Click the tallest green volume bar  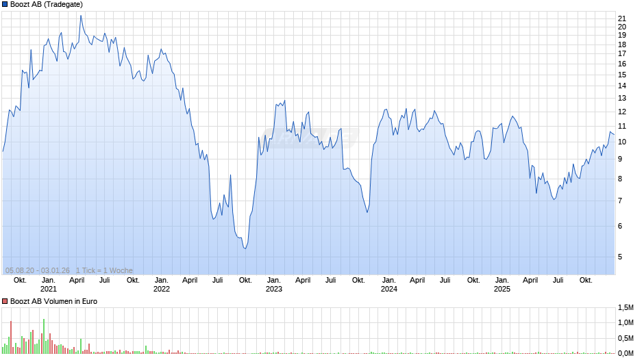point(44,336)
